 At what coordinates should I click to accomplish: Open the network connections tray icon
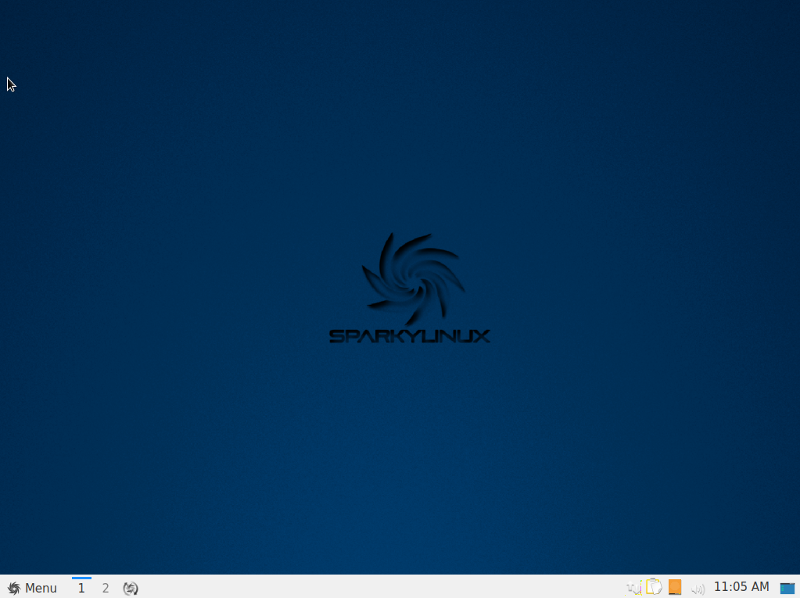click(633, 588)
